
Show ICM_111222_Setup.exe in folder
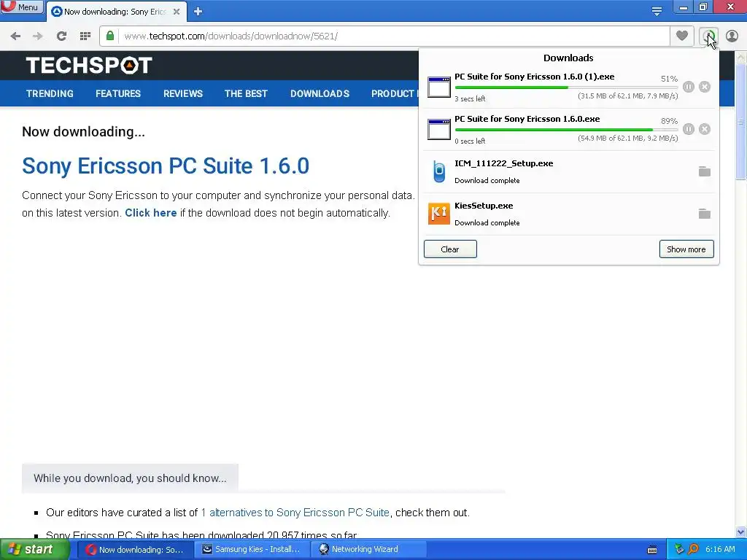[705, 171]
